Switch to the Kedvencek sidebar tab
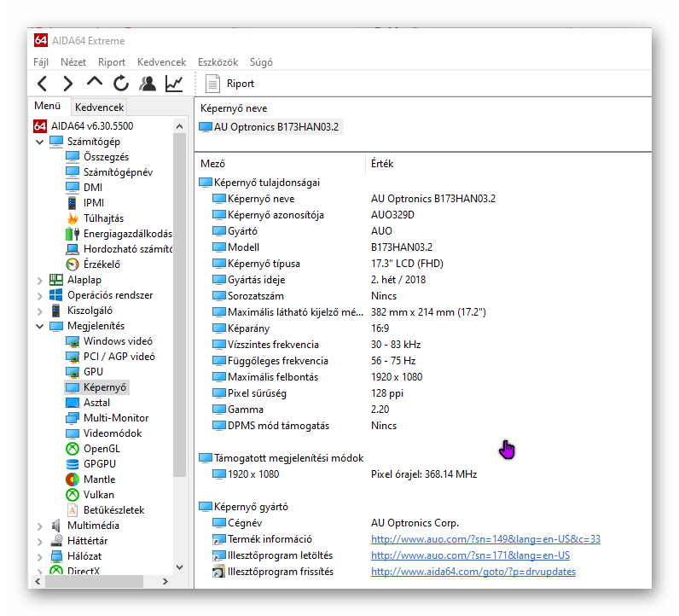The height and width of the screenshot is (616, 679). [99, 108]
